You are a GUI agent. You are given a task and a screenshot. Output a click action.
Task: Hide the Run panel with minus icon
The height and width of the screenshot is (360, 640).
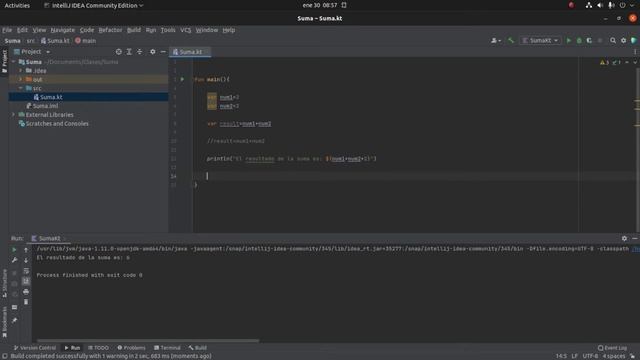click(x=635, y=238)
